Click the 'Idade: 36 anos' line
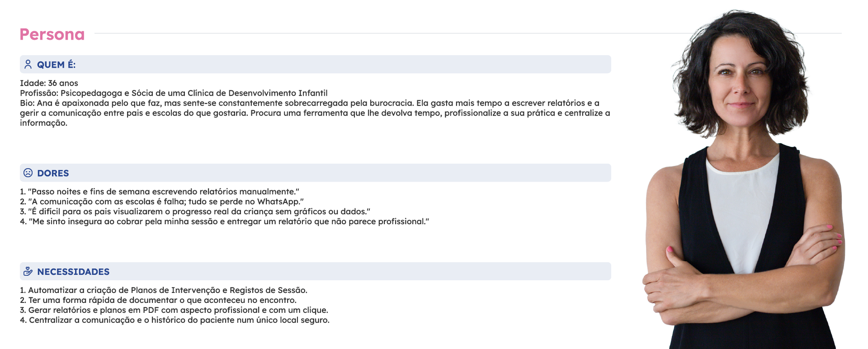 click(49, 83)
